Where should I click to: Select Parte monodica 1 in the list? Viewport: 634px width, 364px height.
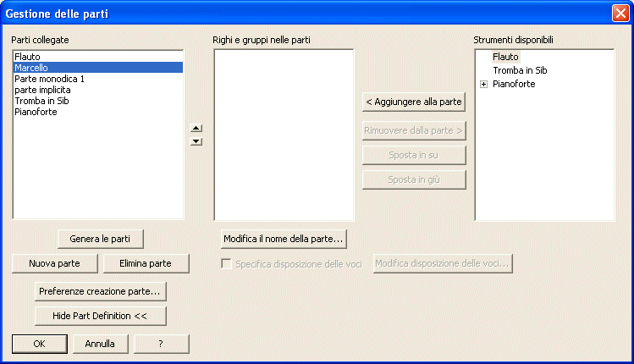(49, 79)
